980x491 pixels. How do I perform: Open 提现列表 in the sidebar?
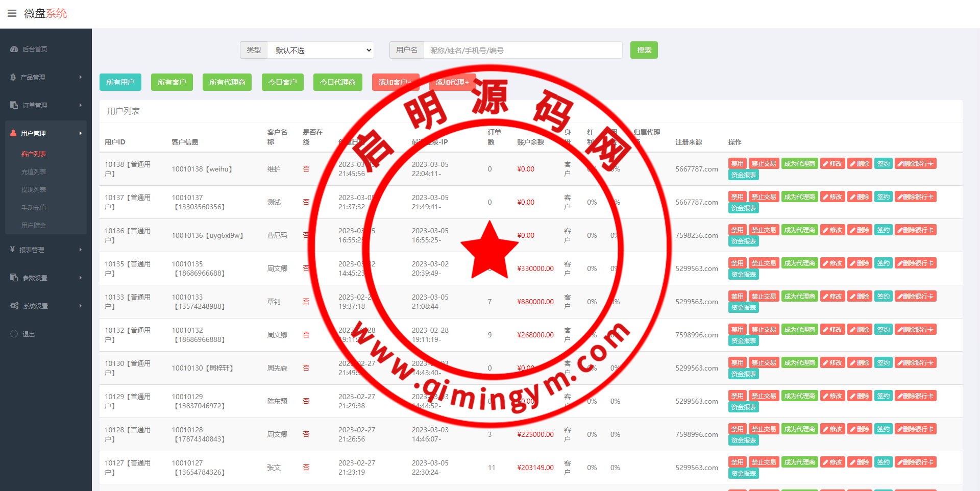[34, 190]
